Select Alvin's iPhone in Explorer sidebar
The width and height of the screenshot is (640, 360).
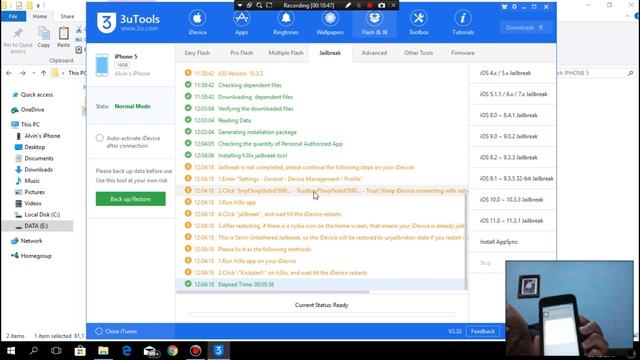coord(42,136)
